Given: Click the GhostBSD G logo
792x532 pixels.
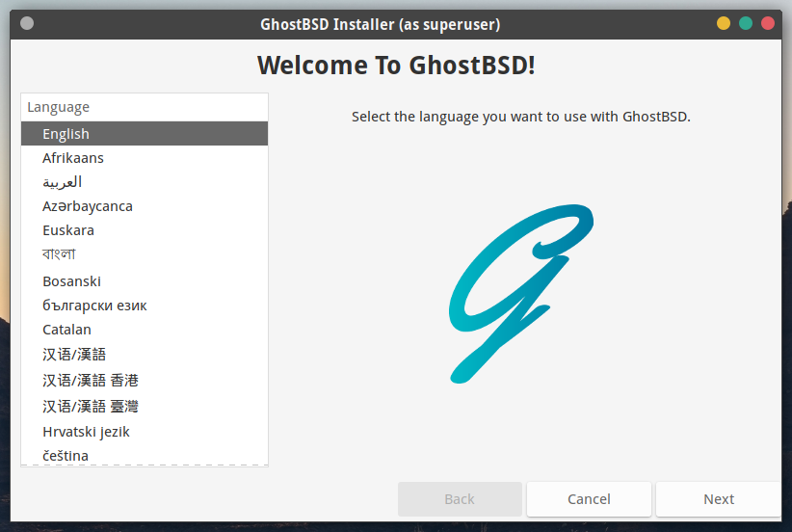Looking at the screenshot, I should pos(520,294).
